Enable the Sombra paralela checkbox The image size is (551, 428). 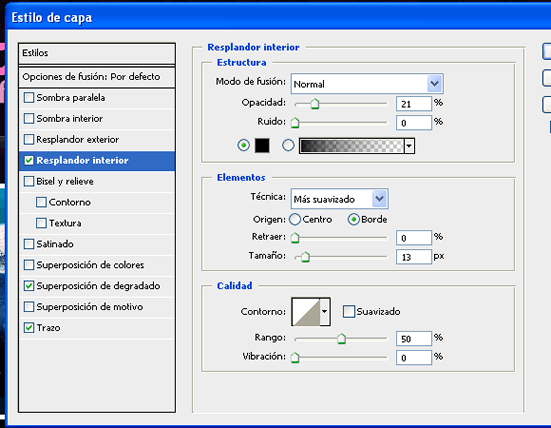(x=29, y=97)
